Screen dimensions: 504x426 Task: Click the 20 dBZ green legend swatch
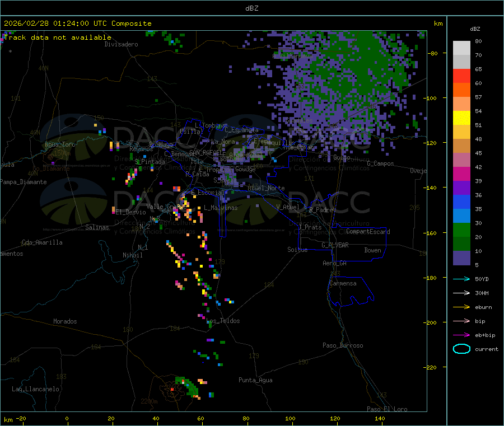pos(461,230)
